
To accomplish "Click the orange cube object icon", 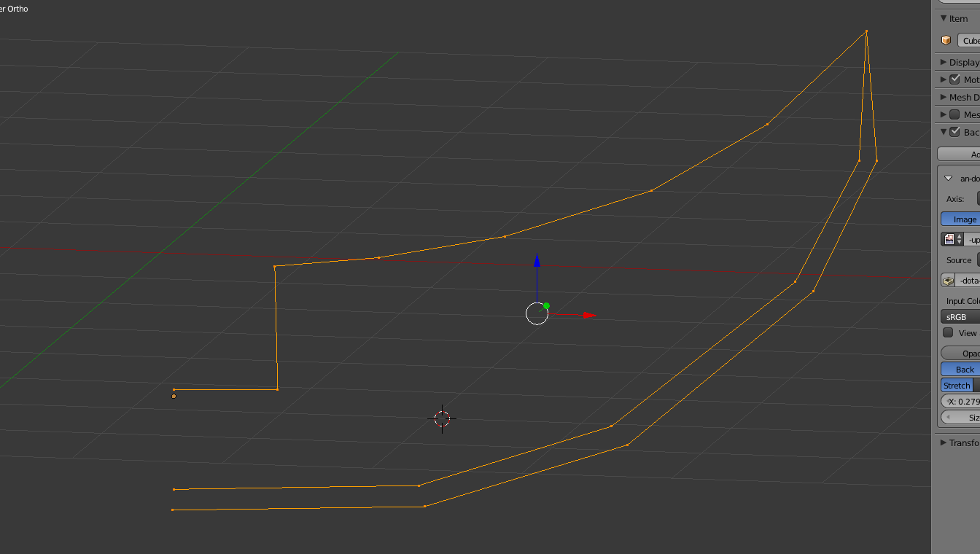I will click(946, 41).
